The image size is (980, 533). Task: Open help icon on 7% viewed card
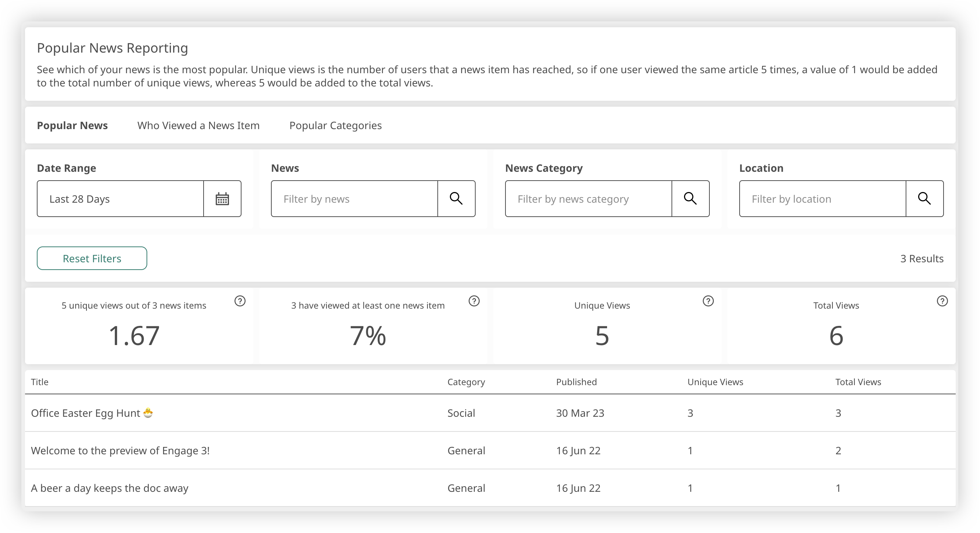point(474,301)
